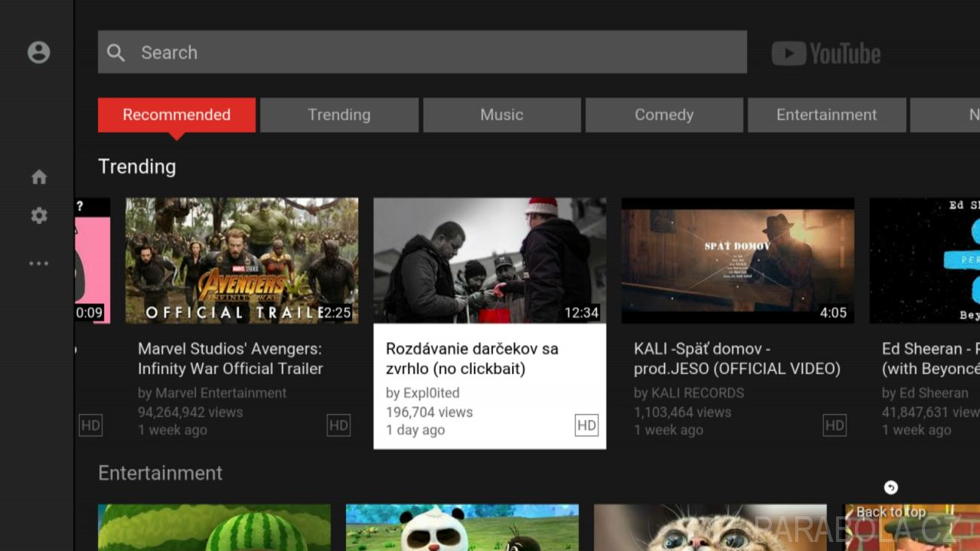Click the 12:34 duration label
Image resolution: width=980 pixels, height=551 pixels.
click(x=582, y=312)
